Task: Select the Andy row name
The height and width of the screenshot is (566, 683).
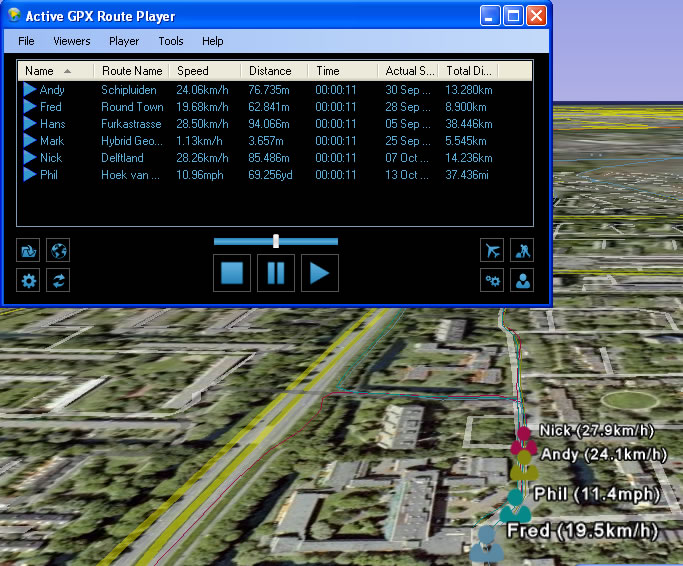Action: (52, 90)
